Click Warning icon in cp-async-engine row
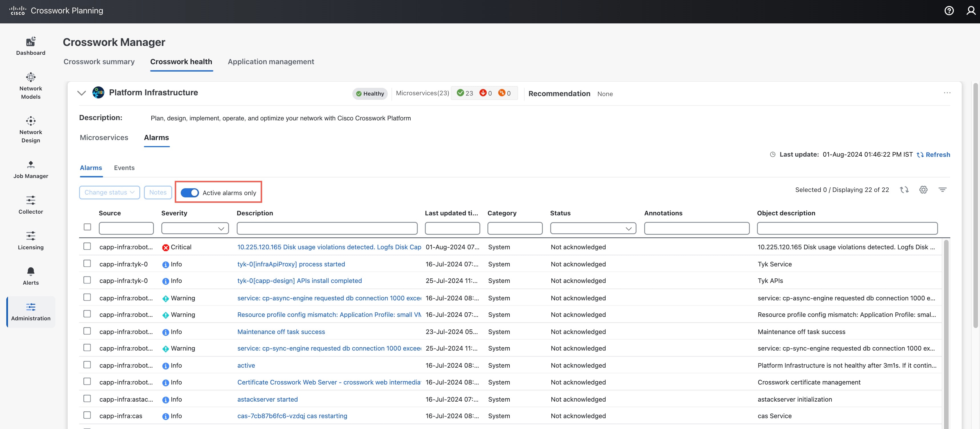The image size is (980, 429). [166, 299]
